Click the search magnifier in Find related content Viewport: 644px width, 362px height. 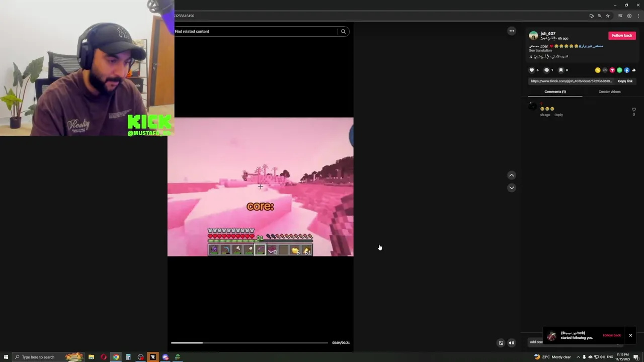coord(343,31)
